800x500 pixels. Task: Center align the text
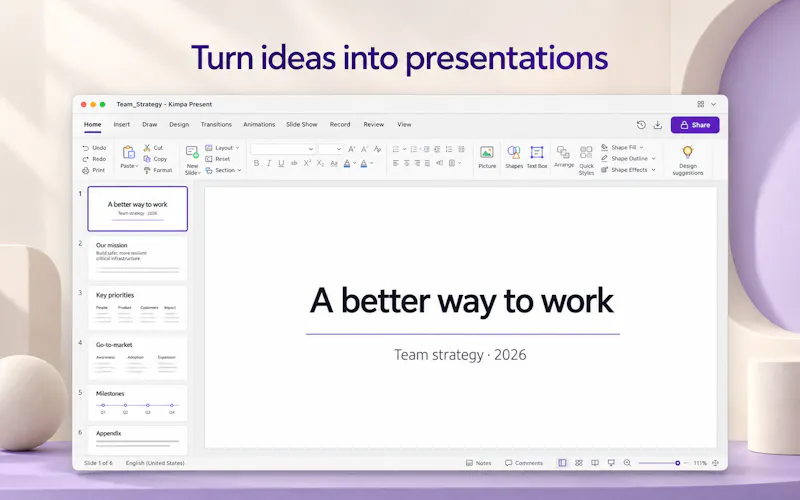pos(407,163)
